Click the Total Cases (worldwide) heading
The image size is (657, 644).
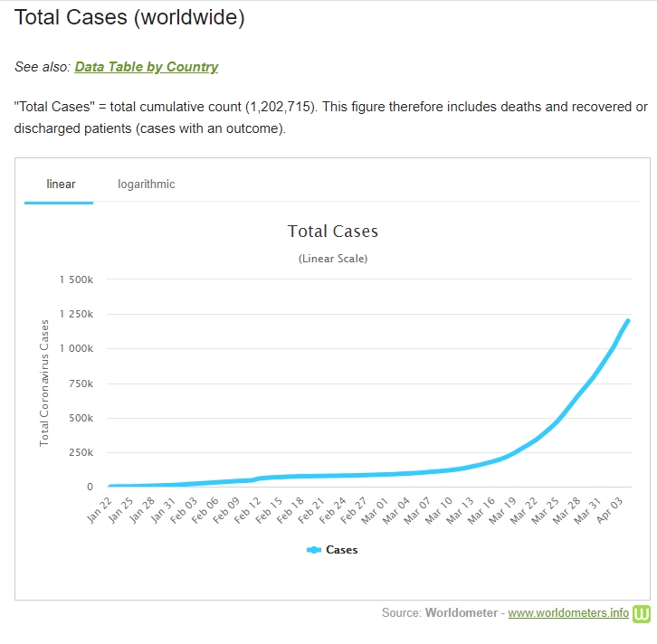coord(129,17)
